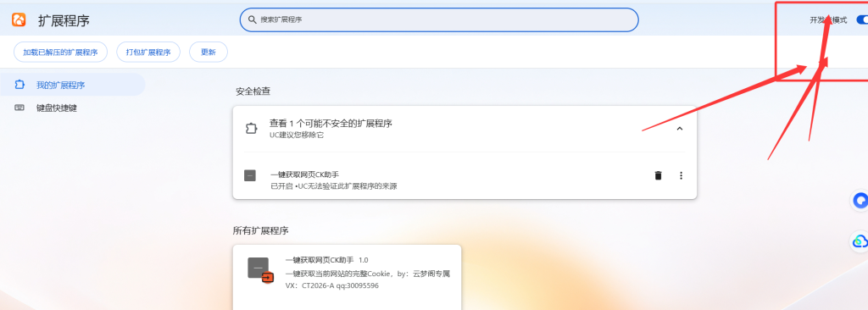Focus the 搜索扩展程序 search field
Viewport: 868px width, 310px height.
click(x=439, y=20)
